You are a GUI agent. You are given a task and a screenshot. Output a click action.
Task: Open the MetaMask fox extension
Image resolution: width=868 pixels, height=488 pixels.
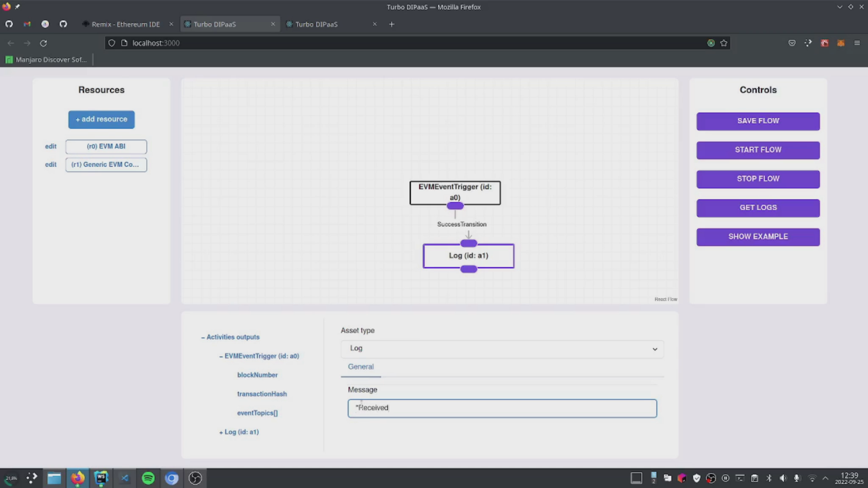click(841, 43)
